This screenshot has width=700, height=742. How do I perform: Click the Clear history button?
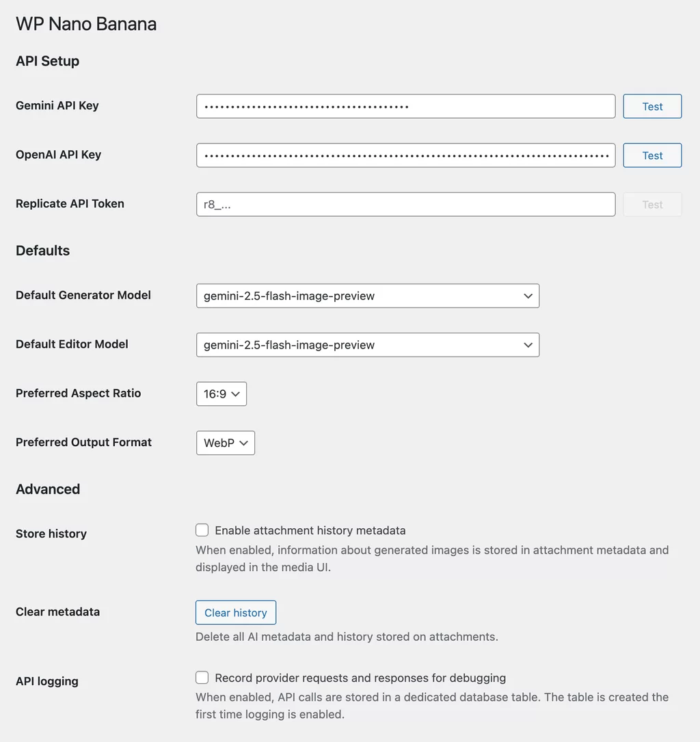point(235,612)
